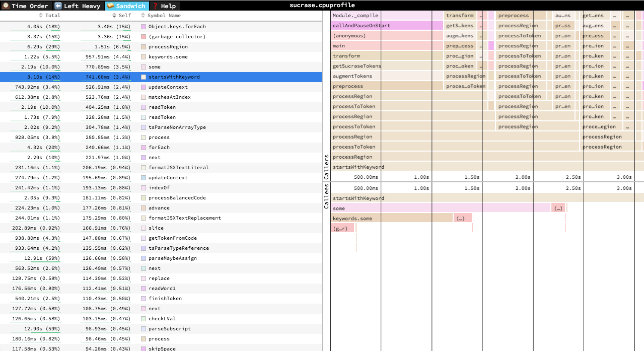Click the color square beside matchesAtIndex
Screen dimensions: 644x351
point(144,97)
